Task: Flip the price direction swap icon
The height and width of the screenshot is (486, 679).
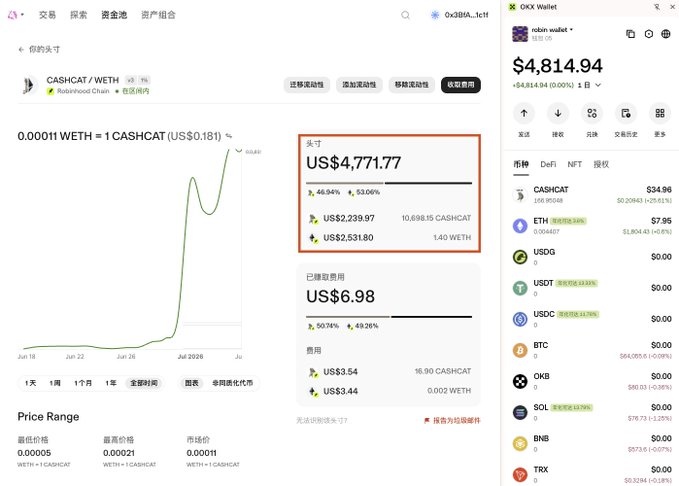Action: pyautogui.click(x=229, y=136)
